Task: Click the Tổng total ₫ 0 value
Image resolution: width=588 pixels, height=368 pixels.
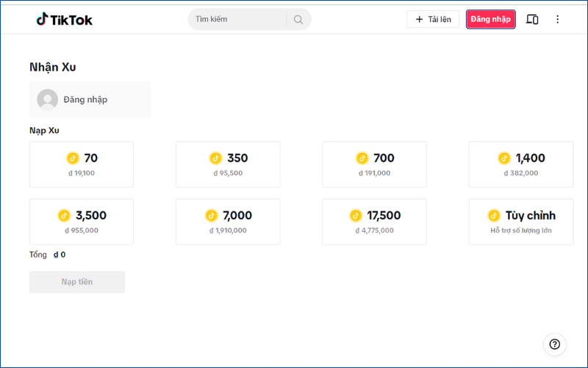Action: 60,255
